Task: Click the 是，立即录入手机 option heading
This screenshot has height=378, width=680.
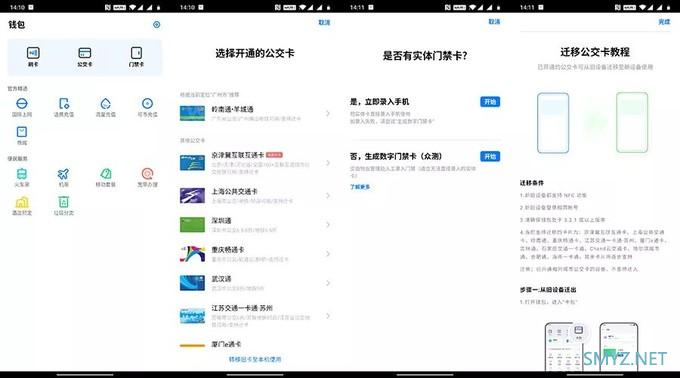Action: click(x=379, y=101)
